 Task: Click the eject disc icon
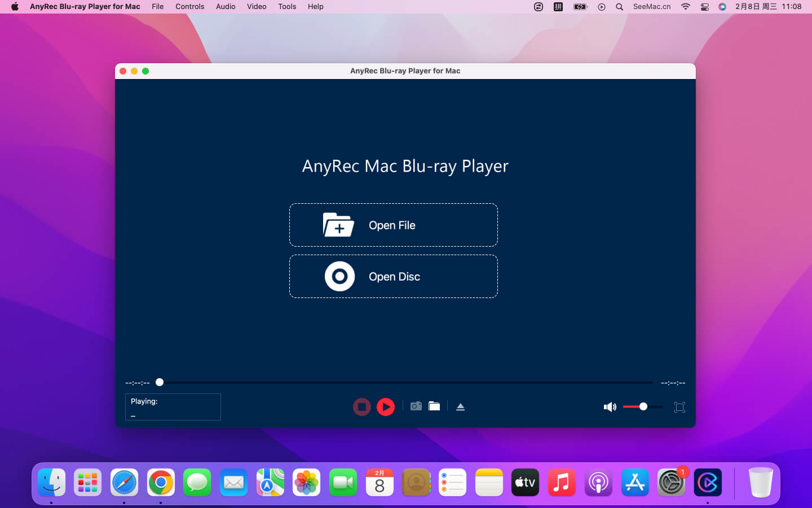[x=460, y=407]
